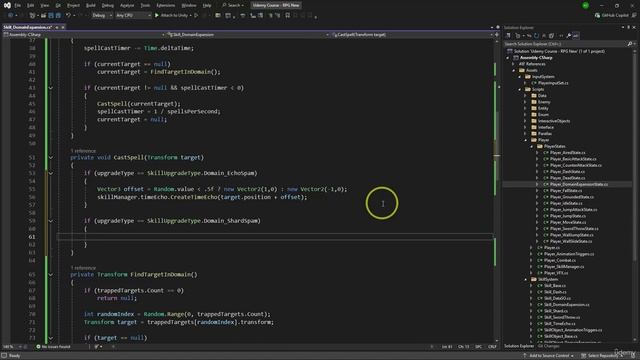
Task: Select Skill_TimeEcho.cs in Solution Explorer
Action: click(559, 324)
